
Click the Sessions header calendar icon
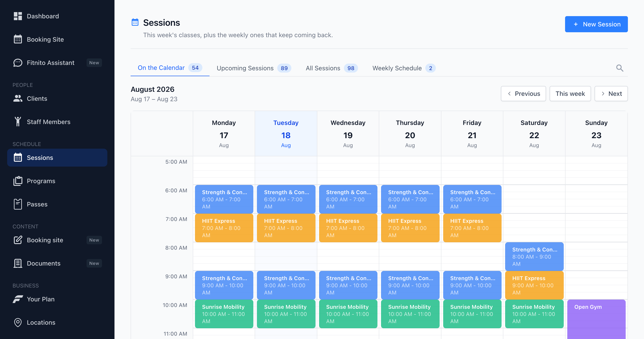[135, 22]
